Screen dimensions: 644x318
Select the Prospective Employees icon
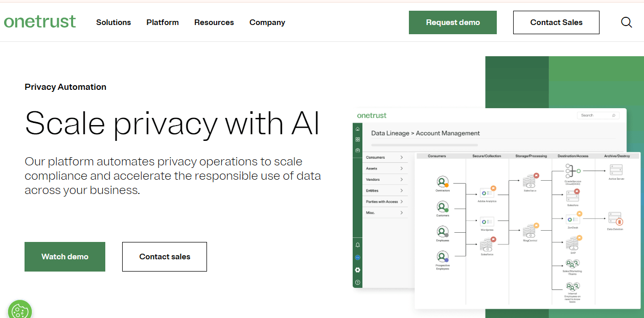(x=443, y=257)
